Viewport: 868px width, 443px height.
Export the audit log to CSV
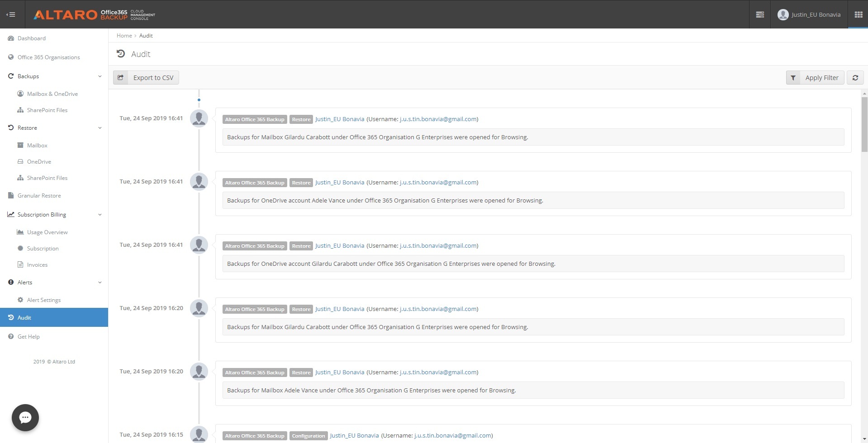tap(146, 78)
